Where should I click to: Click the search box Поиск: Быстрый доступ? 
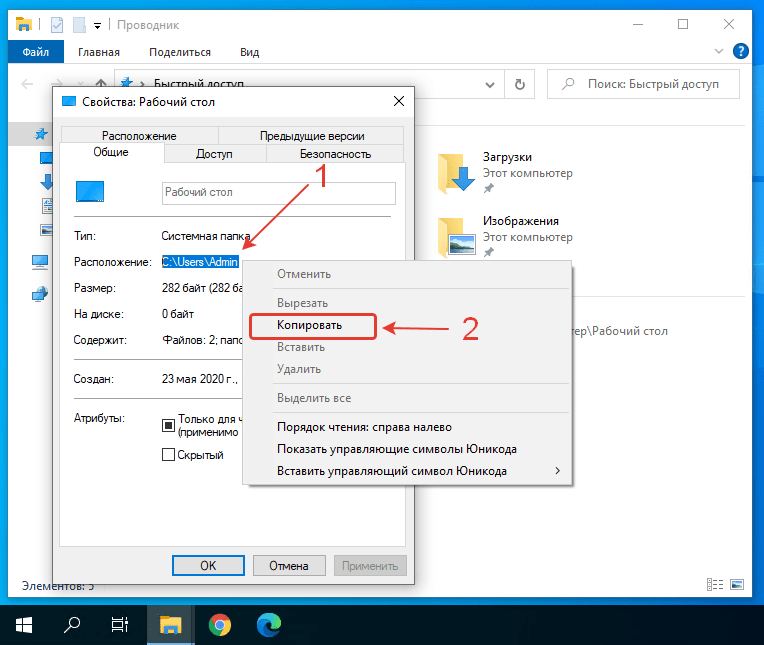point(643,84)
